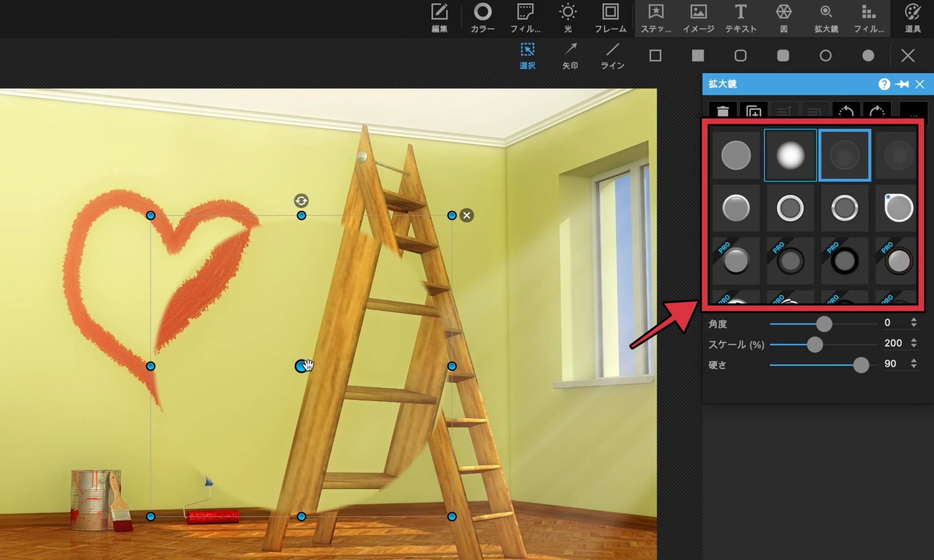This screenshot has height=560, width=934.
Task: Select the filled circle shape tool
Action: coord(868,55)
